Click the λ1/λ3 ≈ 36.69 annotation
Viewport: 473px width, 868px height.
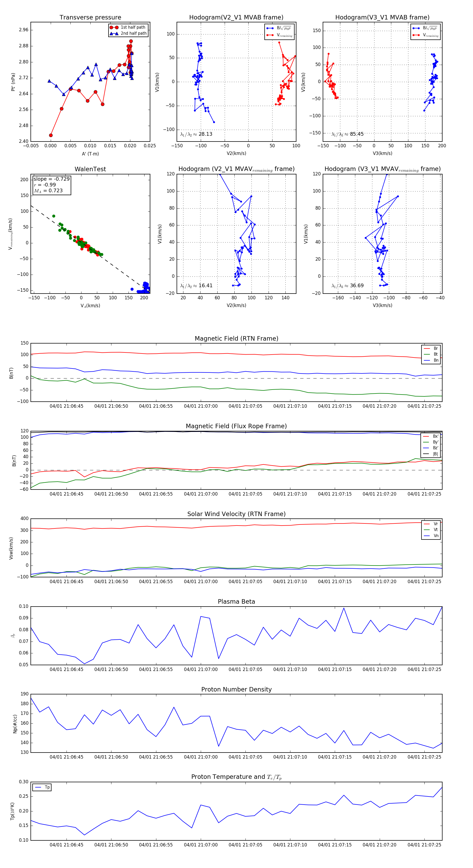point(347,286)
